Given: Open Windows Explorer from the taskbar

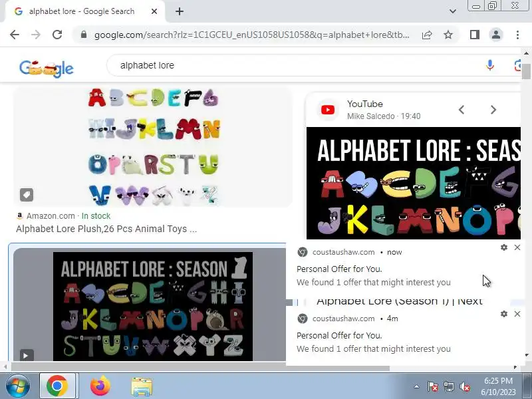Looking at the screenshot, I should tap(142, 387).
